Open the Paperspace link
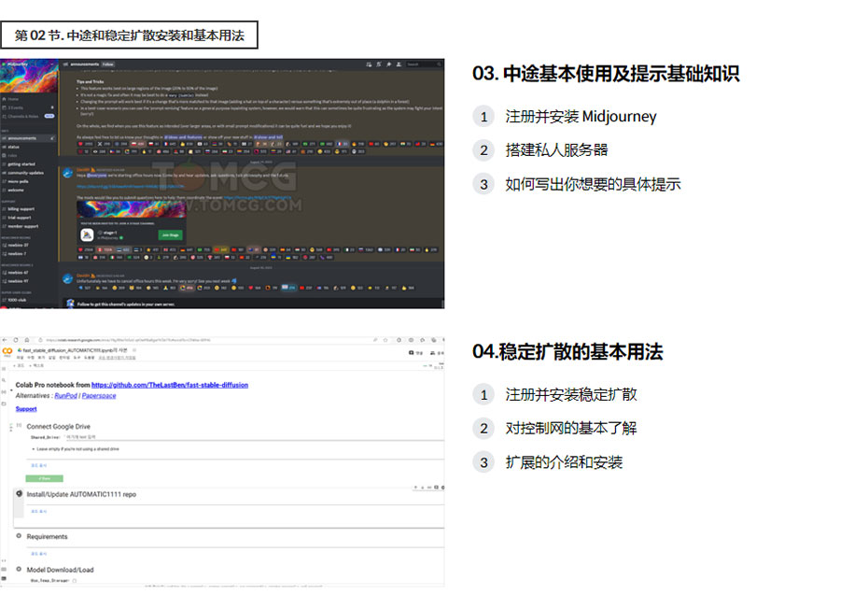Viewport: 868px width, 609px height. point(99,396)
